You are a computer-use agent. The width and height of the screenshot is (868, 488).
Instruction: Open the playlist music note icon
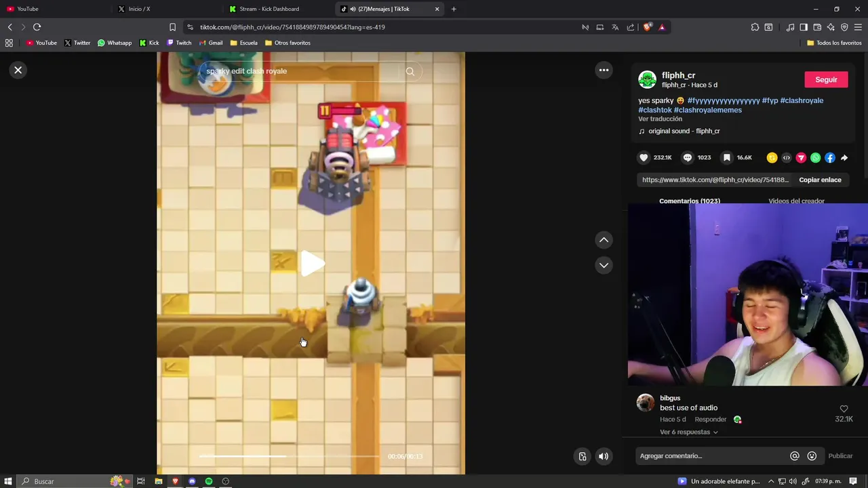790,27
